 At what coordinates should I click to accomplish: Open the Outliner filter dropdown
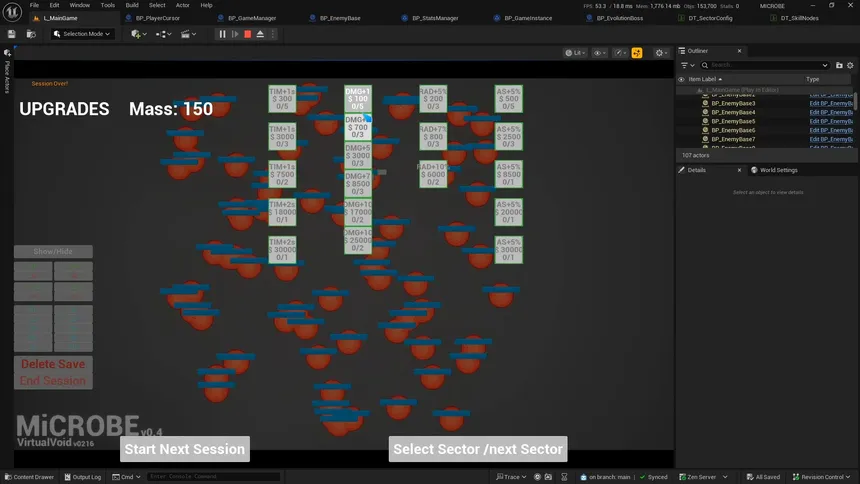coord(687,65)
